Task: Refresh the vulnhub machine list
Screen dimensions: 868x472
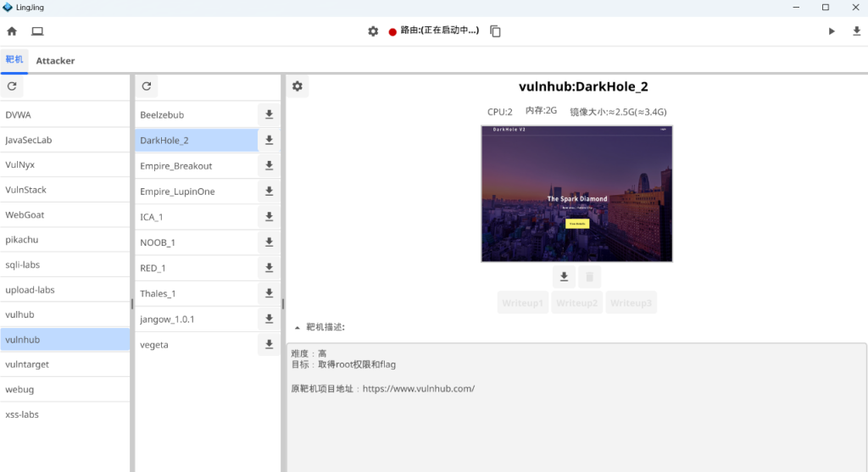Action: pyautogui.click(x=147, y=86)
